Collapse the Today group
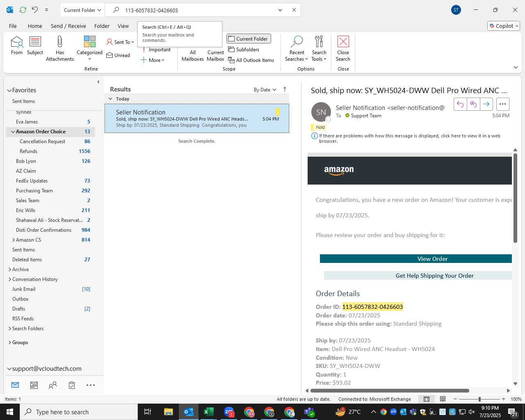The image size is (525, 420). pyautogui.click(x=110, y=99)
